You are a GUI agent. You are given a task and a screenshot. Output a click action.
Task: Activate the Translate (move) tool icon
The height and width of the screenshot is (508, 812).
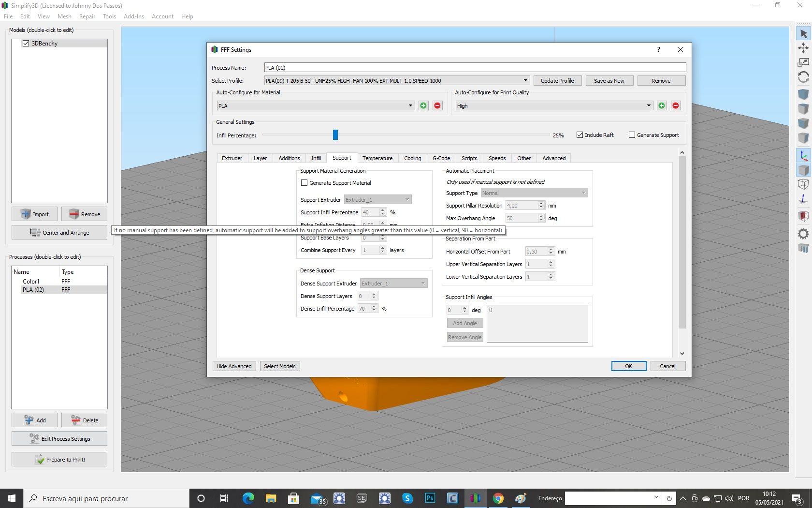[803, 48]
